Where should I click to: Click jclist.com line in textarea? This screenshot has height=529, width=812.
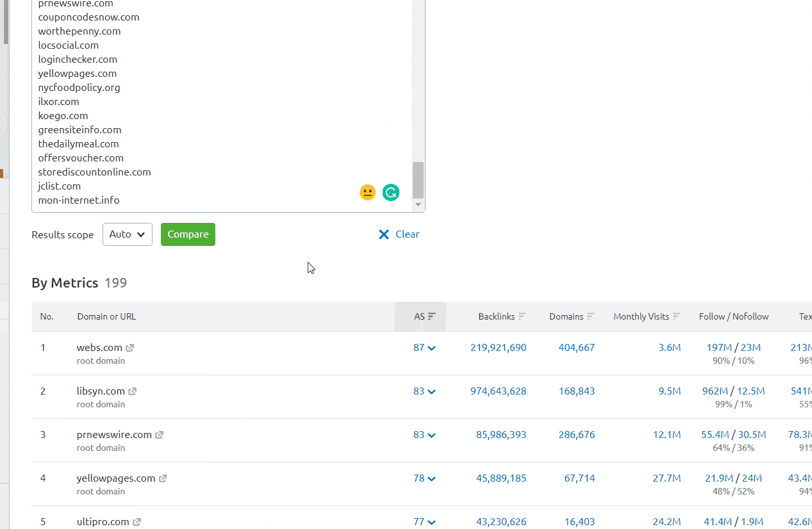click(60, 186)
